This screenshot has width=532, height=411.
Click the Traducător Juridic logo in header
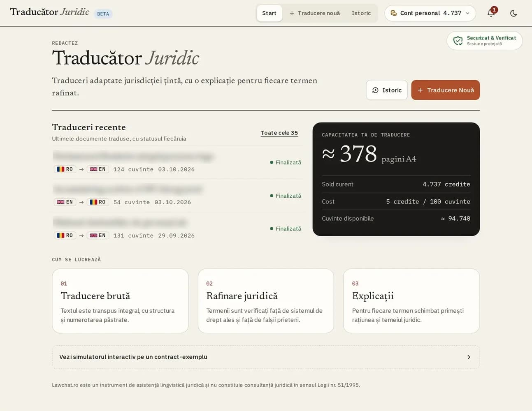coord(49,12)
